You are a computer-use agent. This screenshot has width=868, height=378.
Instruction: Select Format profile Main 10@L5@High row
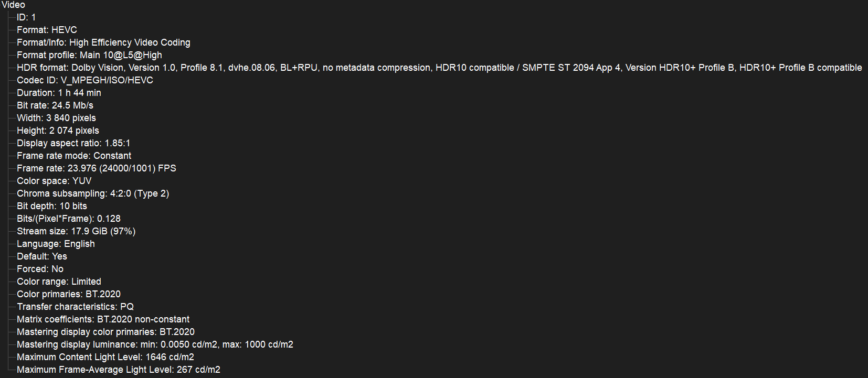point(89,55)
